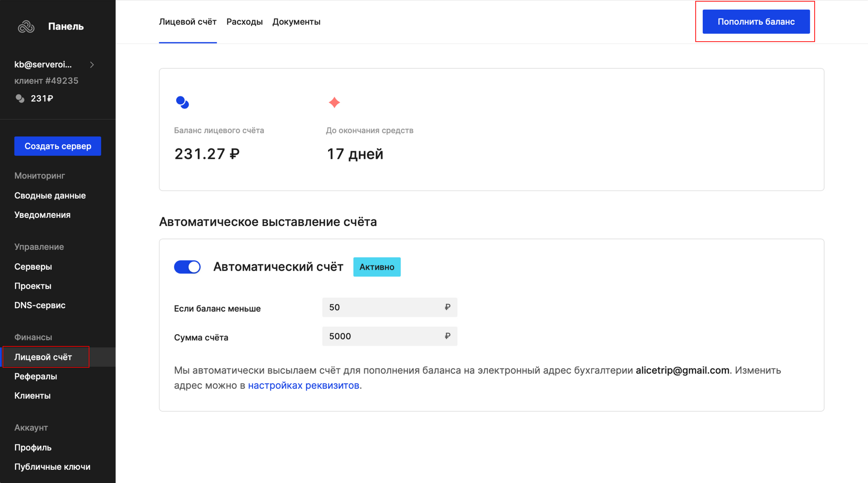868x483 pixels.
Task: Follow the настройках реквизитов link
Action: pos(303,385)
